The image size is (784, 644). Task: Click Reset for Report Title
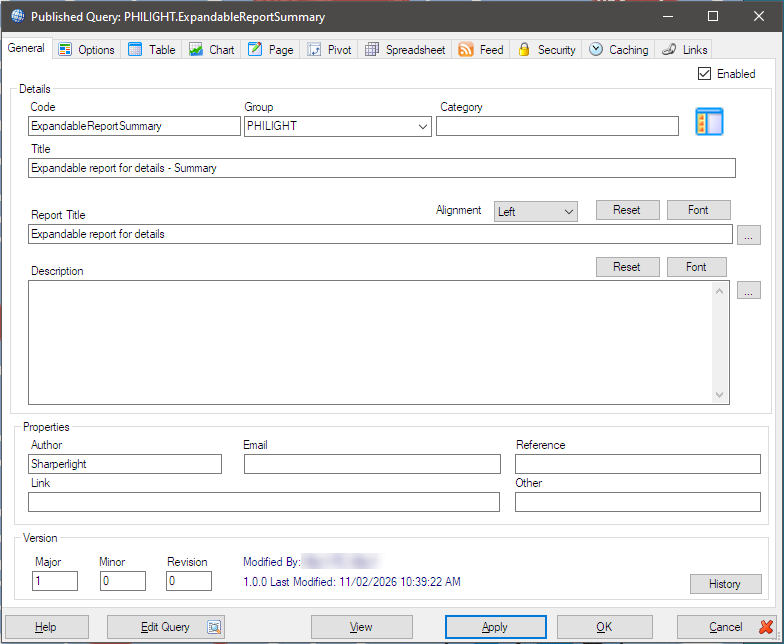628,210
